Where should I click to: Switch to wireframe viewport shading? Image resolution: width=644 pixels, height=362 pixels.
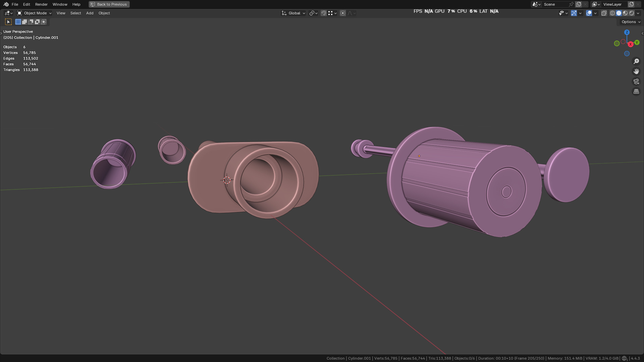[612, 13]
